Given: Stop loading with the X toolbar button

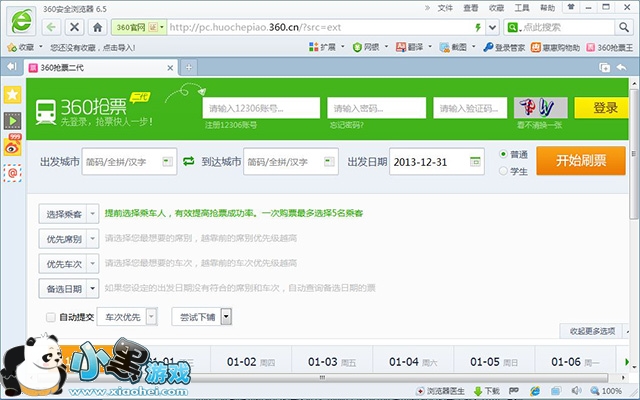Looking at the screenshot, I should pos(74,27).
